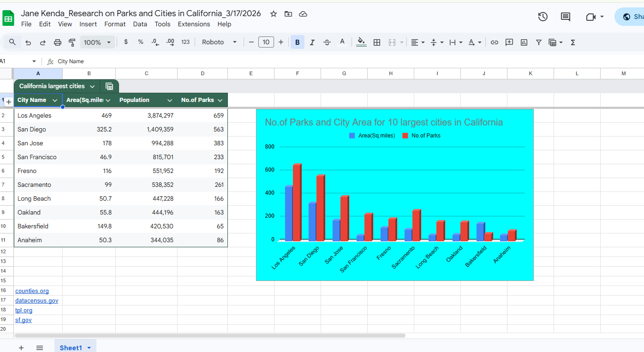Open the counties.org link
644x352 pixels.
click(x=32, y=291)
